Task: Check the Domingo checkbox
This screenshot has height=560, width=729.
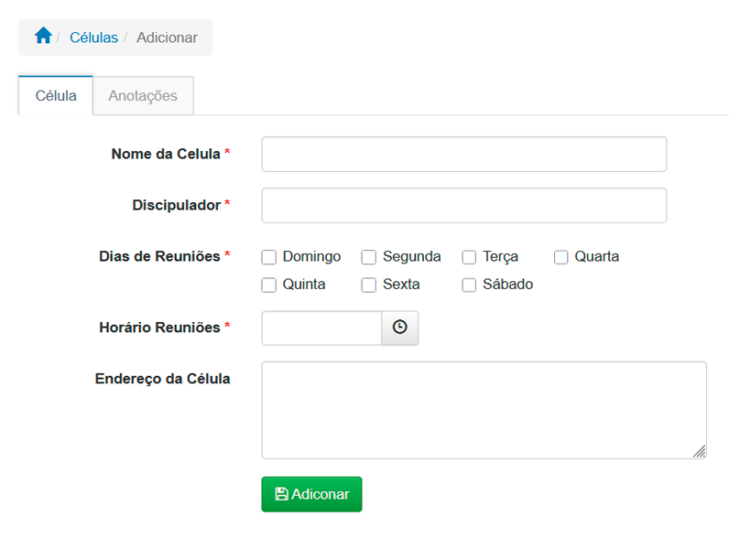Action: tap(269, 257)
